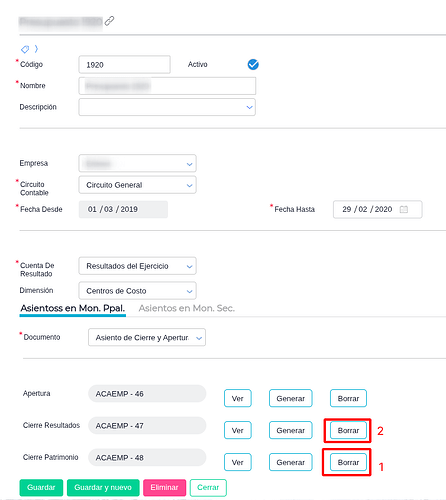Focus the Código input field

coord(125,65)
